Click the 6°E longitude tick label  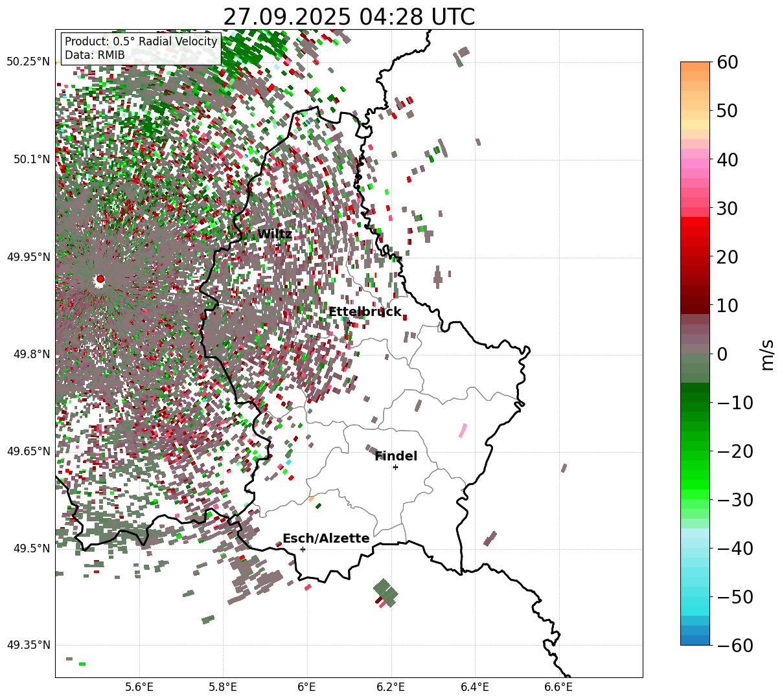(307, 687)
